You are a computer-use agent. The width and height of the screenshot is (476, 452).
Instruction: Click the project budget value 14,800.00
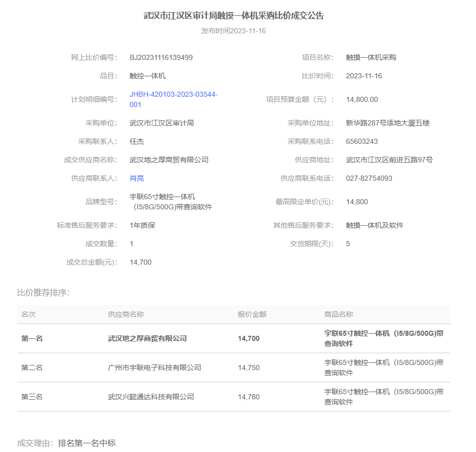(x=362, y=99)
